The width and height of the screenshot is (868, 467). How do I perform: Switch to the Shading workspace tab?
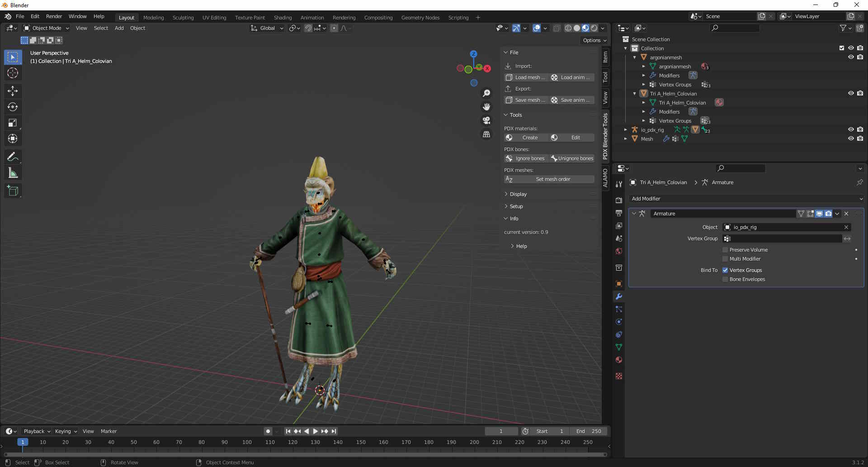(x=283, y=18)
